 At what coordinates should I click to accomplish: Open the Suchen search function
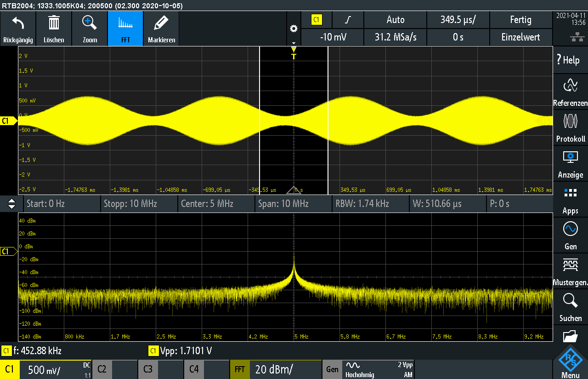(570, 307)
